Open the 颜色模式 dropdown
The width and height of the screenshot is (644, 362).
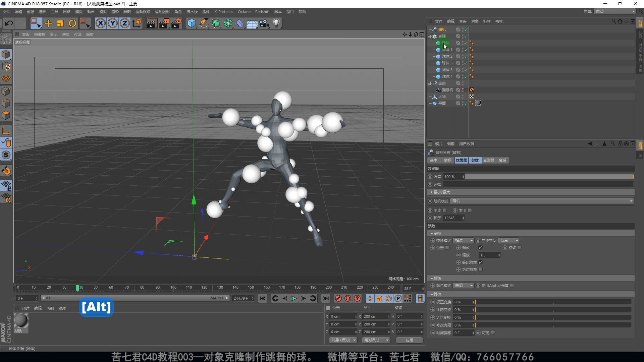464,286
